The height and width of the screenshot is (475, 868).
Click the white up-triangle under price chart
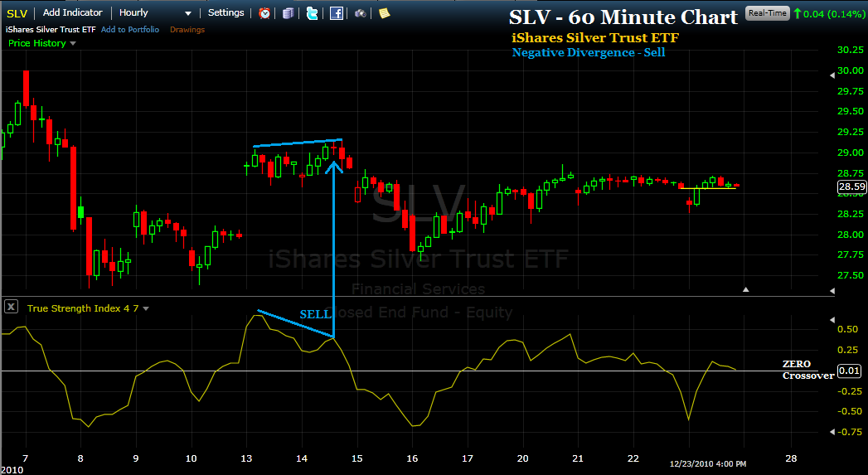[745, 289]
